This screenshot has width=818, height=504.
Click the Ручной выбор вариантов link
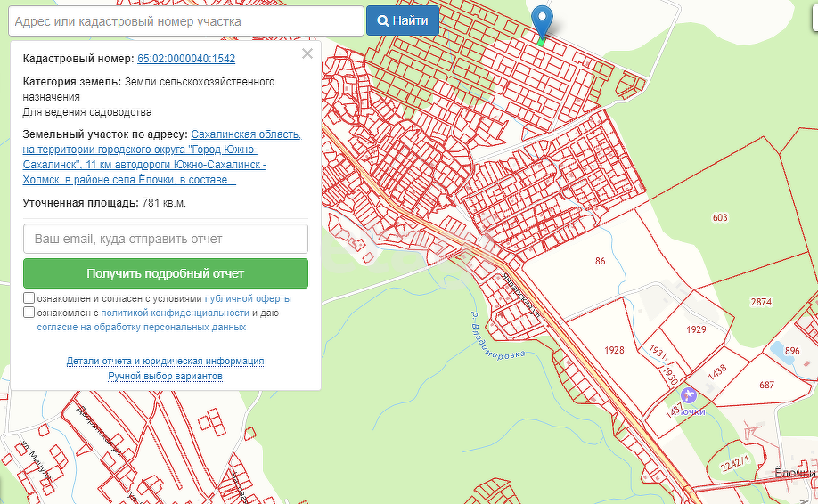[x=165, y=377]
